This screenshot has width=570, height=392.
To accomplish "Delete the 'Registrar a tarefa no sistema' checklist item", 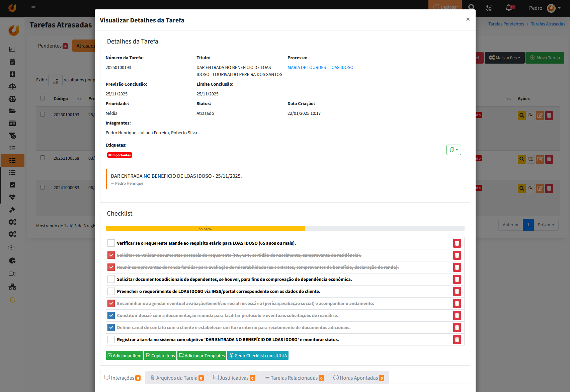I will (x=457, y=340).
